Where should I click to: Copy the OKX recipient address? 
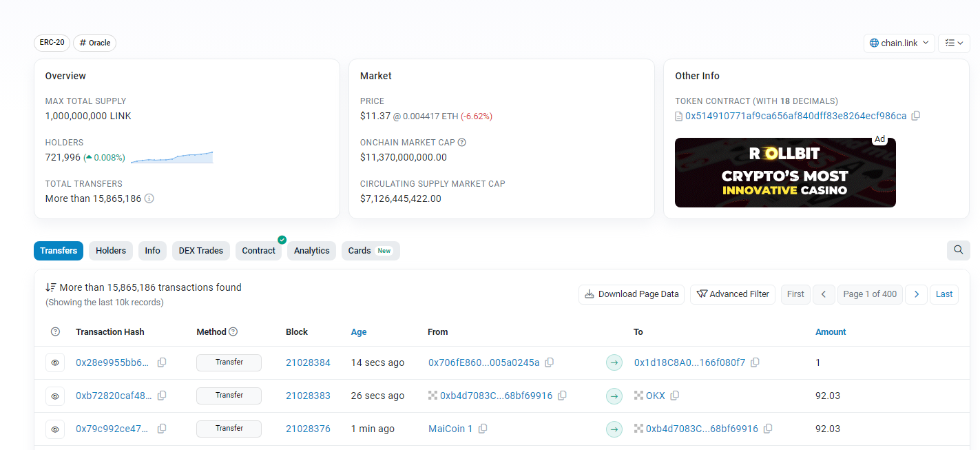click(x=674, y=396)
